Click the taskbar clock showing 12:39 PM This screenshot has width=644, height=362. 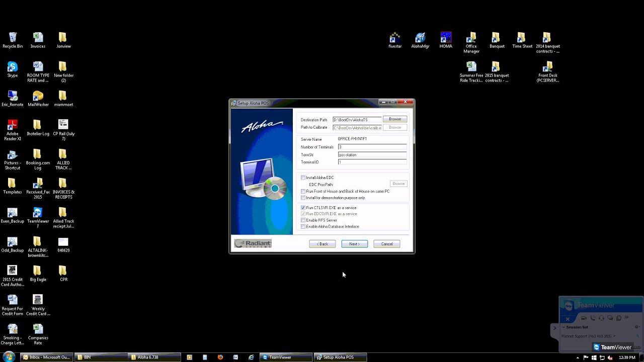[627, 357]
